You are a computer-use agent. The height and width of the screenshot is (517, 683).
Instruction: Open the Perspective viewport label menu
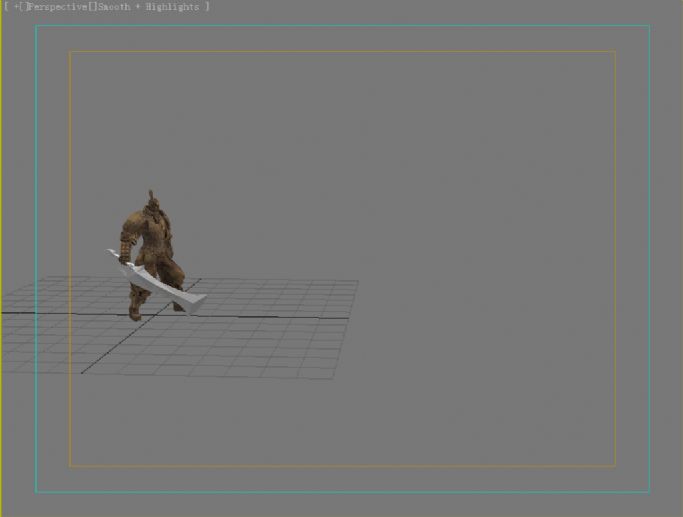(x=57, y=7)
